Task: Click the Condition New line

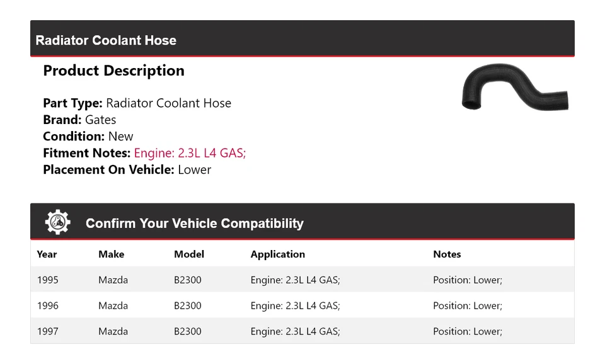Action: coord(88,137)
